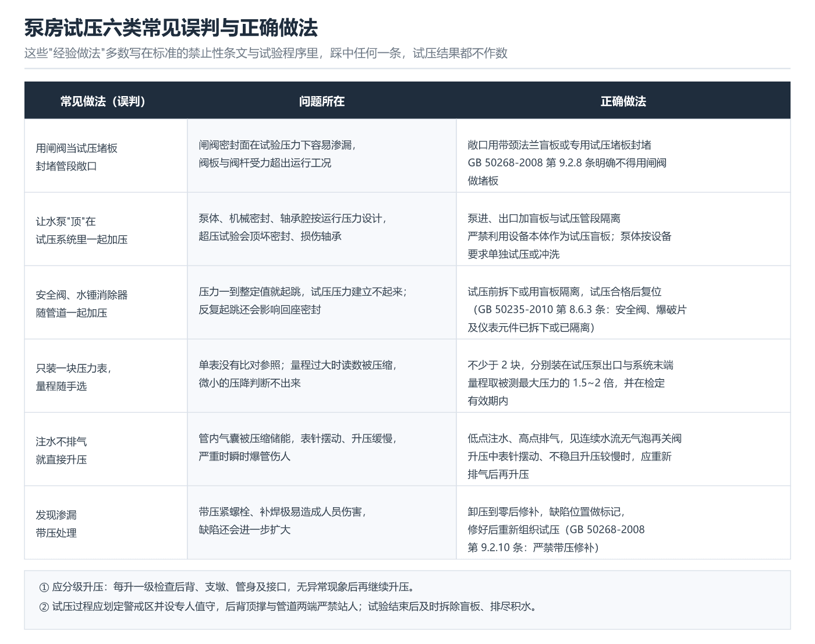Click the cell starting 试压前拆下或用盲板隔离
This screenshot has width=815, height=644.
pyautogui.click(x=623, y=303)
